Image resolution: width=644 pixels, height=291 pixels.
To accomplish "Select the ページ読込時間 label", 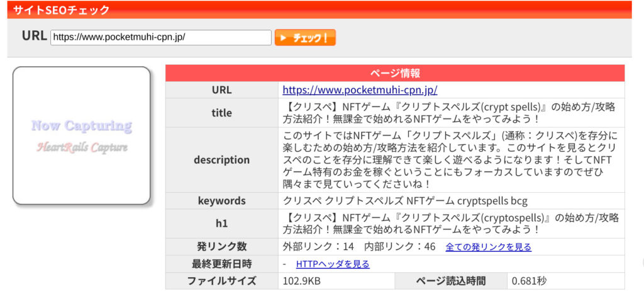I will click(450, 281).
